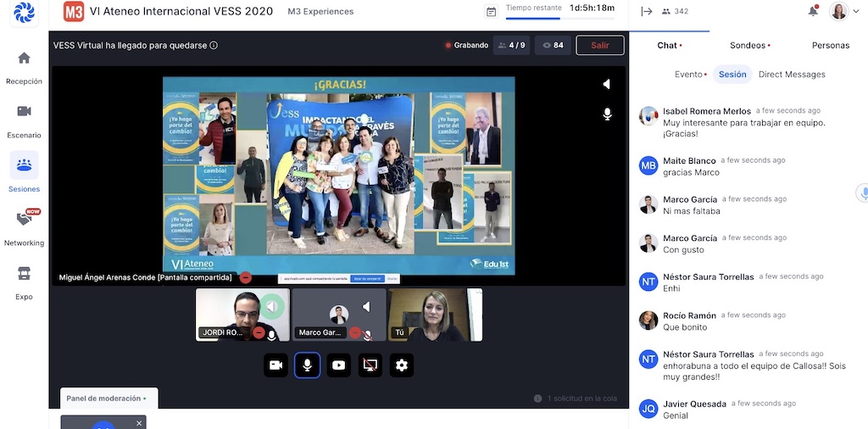The image size is (868, 429).
Task: Go to Escenario from the sidebar
Action: pyautogui.click(x=24, y=120)
